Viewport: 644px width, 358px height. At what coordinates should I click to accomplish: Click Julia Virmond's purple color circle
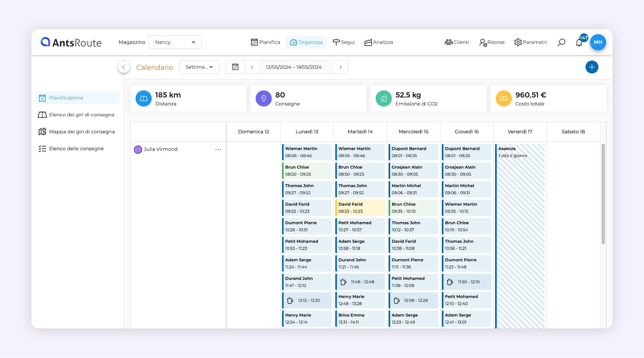pyautogui.click(x=138, y=149)
